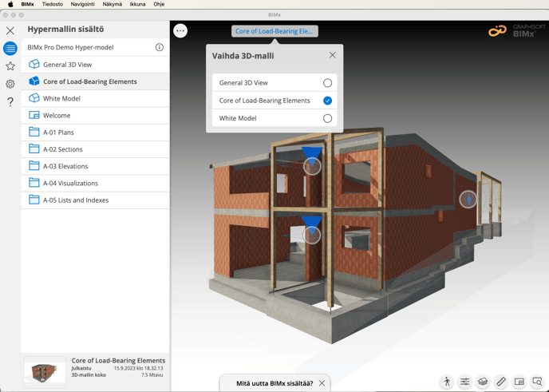Open the Tiedosto menu

click(x=53, y=4)
